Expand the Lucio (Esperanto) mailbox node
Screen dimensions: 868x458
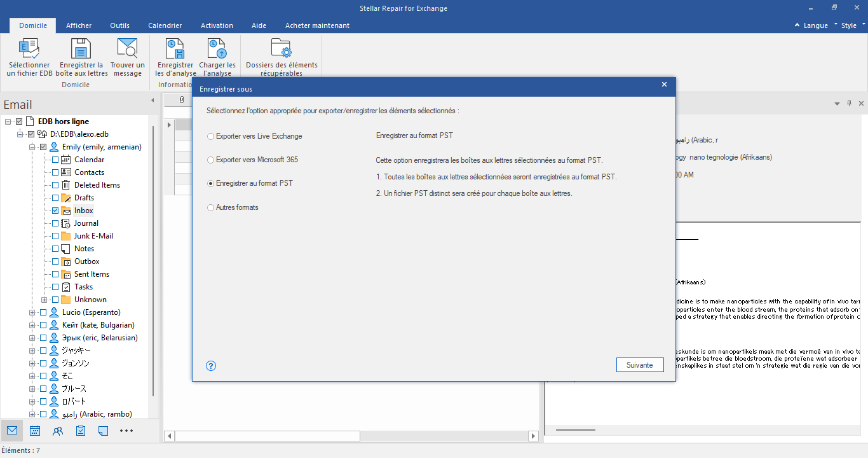[x=32, y=312]
